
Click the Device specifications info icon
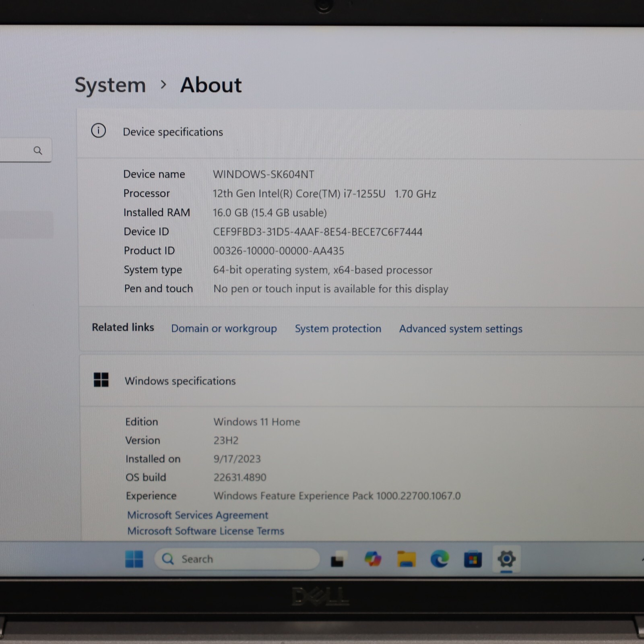click(x=99, y=130)
